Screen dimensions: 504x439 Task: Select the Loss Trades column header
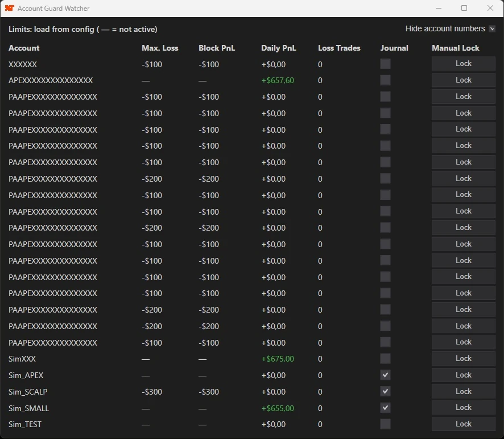point(339,48)
